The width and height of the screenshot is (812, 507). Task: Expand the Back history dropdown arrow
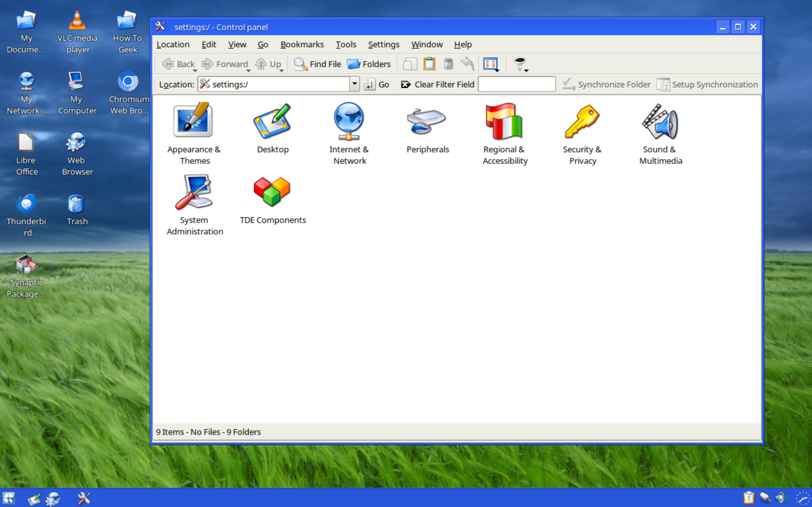(x=195, y=70)
